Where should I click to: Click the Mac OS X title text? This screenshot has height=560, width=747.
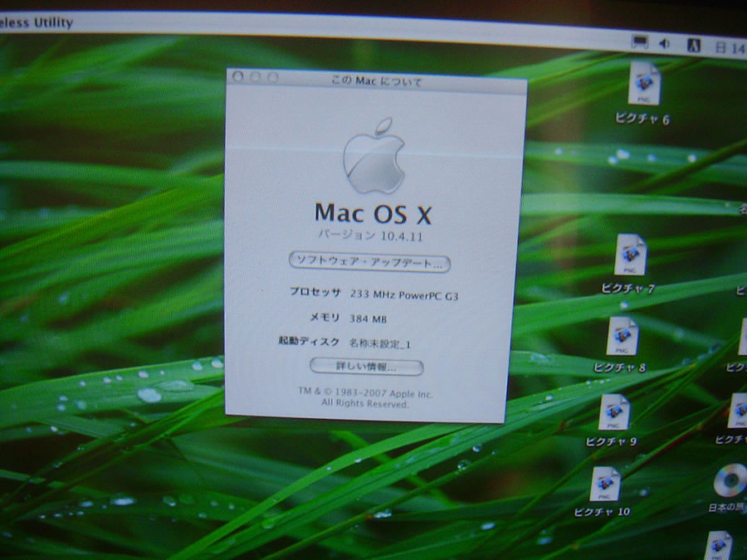coord(373,213)
